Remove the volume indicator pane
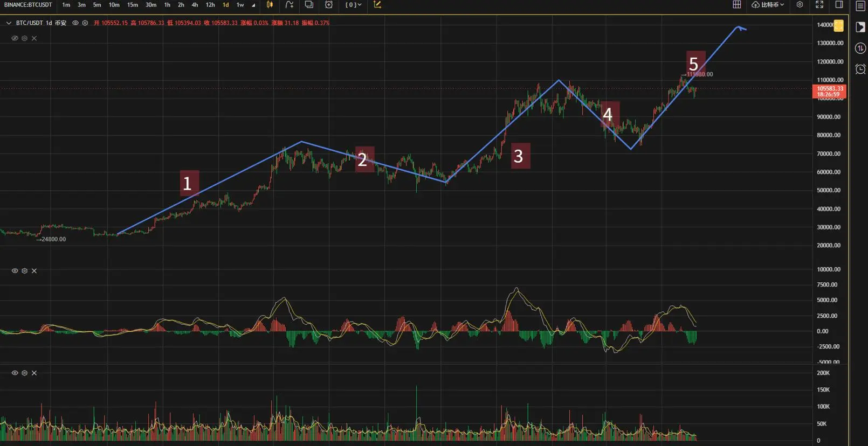Viewport: 868px width, 446px height. point(34,373)
